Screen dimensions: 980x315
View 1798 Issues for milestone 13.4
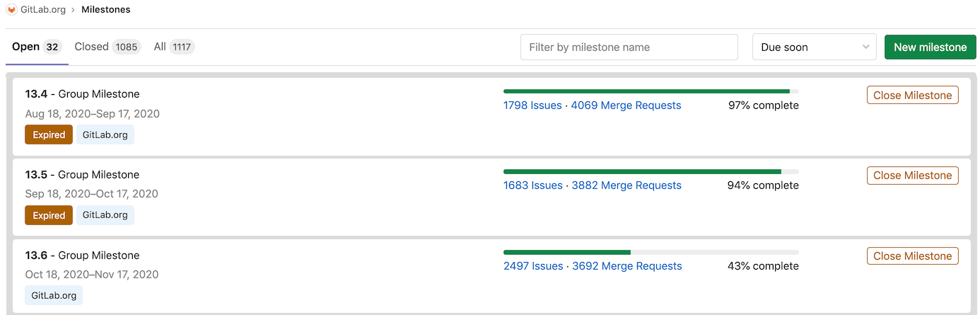point(532,105)
